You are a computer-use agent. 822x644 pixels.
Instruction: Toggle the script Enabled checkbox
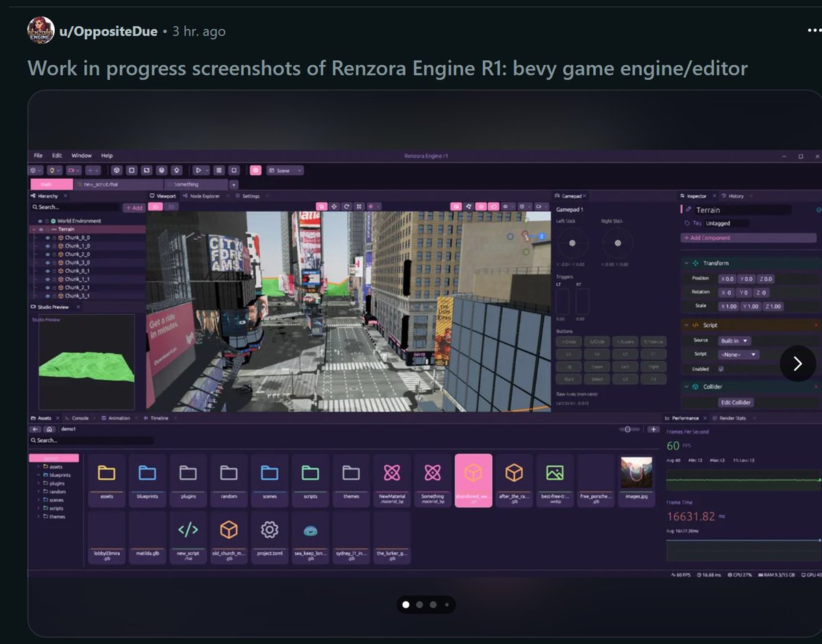click(721, 369)
